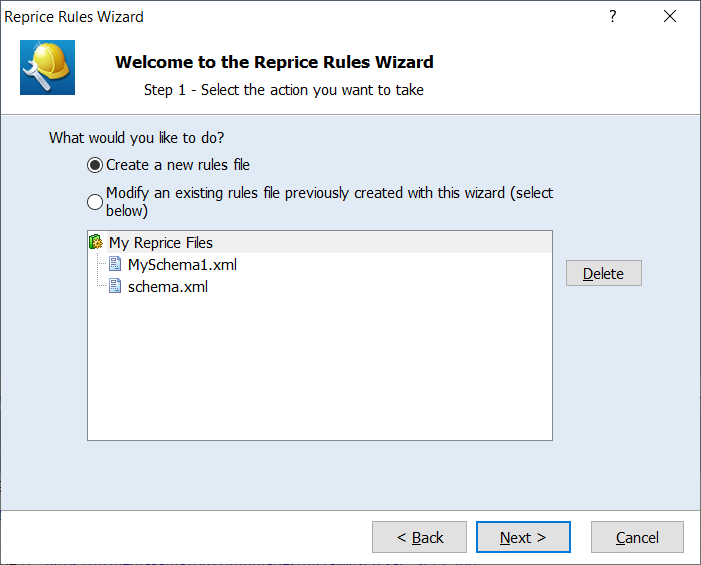This screenshot has width=701, height=565.
Task: Click the My Reprice Files folder icon
Action: coord(96,242)
